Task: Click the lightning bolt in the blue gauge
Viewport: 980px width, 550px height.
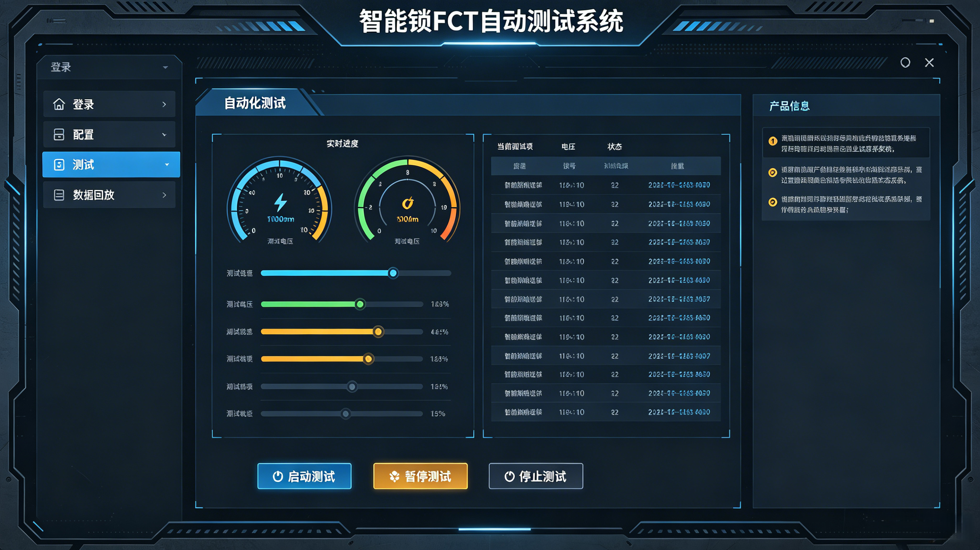Action: tap(281, 202)
